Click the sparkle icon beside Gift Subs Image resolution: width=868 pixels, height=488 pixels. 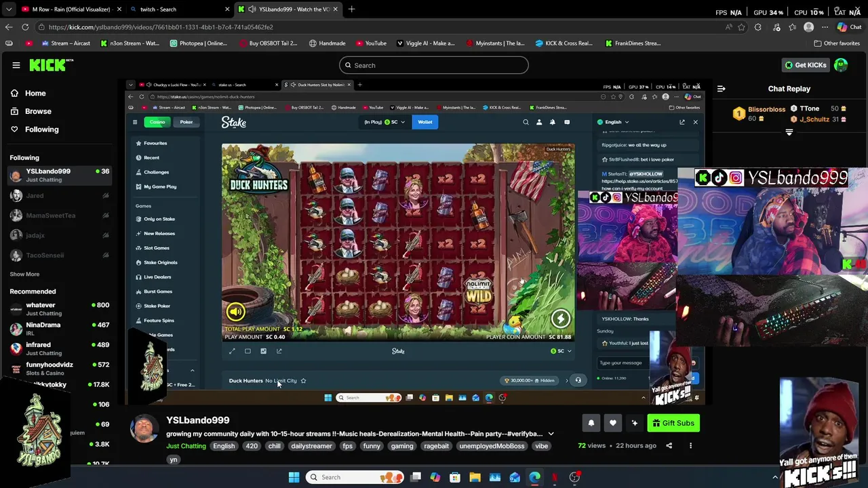click(635, 423)
